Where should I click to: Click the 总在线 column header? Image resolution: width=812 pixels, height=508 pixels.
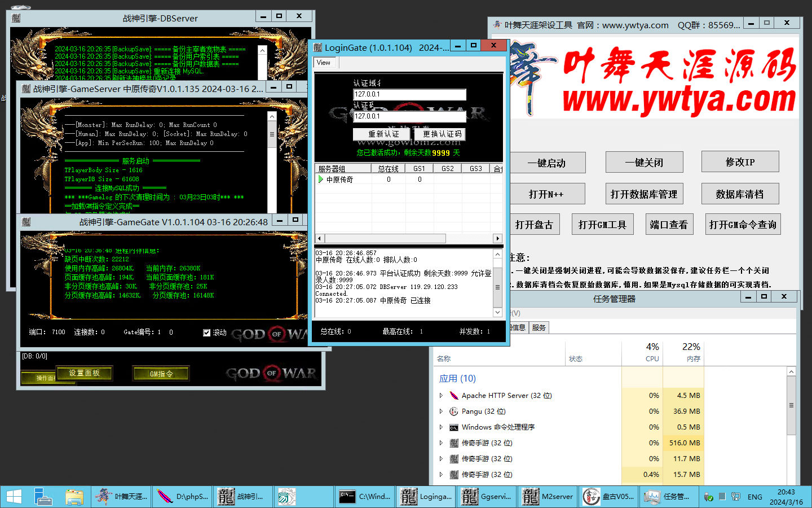(x=388, y=168)
